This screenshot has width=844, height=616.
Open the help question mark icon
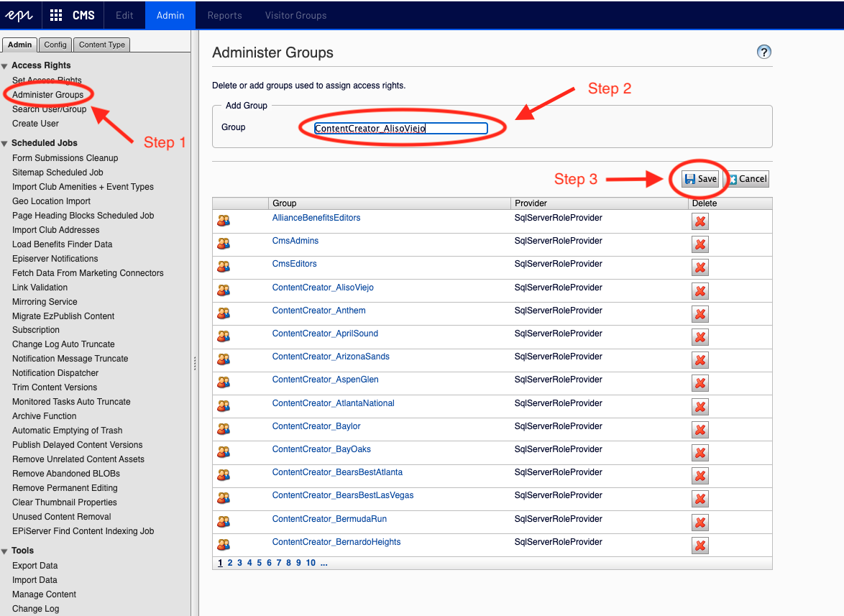point(763,52)
